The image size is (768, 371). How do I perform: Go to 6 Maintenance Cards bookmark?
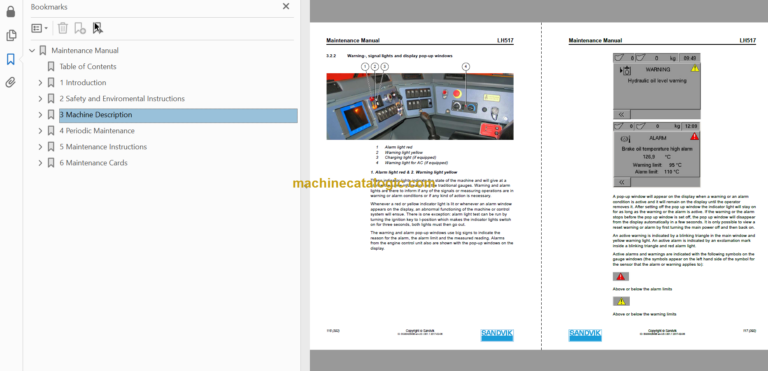point(93,163)
